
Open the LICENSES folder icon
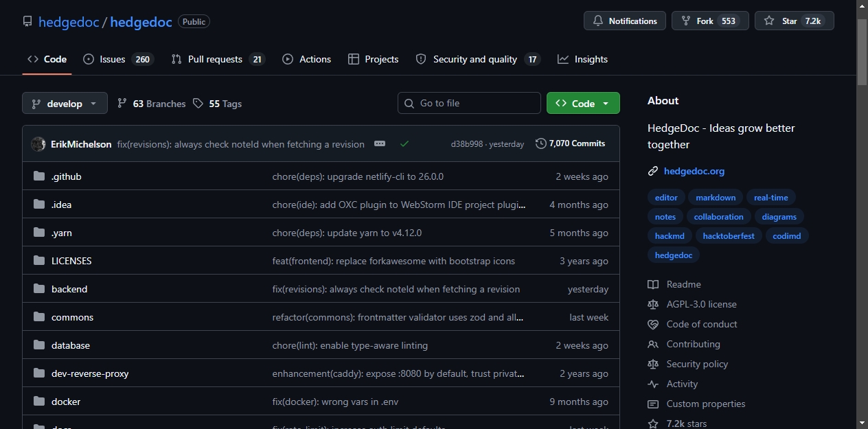(39, 261)
